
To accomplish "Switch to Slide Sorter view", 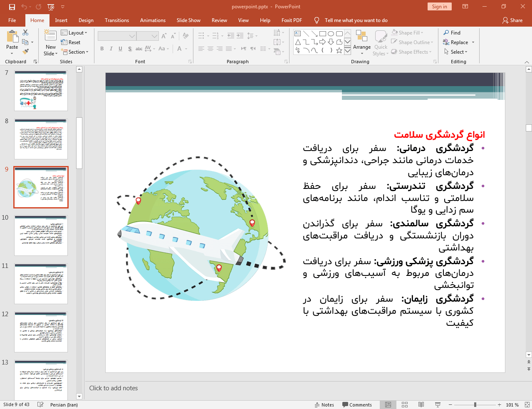I will pyautogui.click(x=404, y=404).
